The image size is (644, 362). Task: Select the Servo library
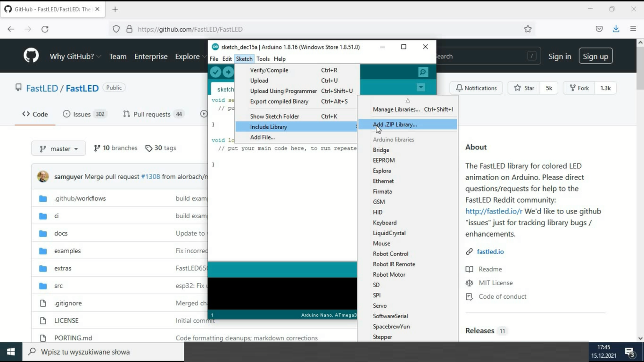[x=407, y=306]
